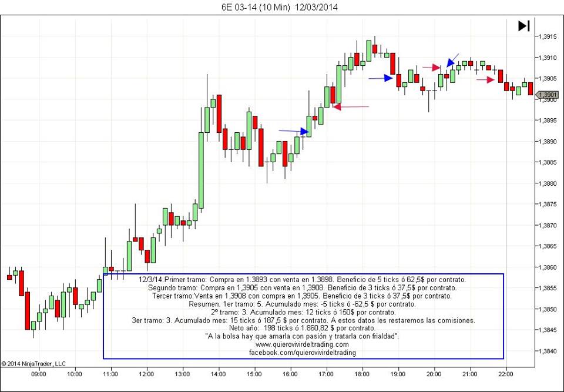Open the www.quierovivirdeltrading.com link
This screenshot has width=564, height=392.
[x=303, y=344]
